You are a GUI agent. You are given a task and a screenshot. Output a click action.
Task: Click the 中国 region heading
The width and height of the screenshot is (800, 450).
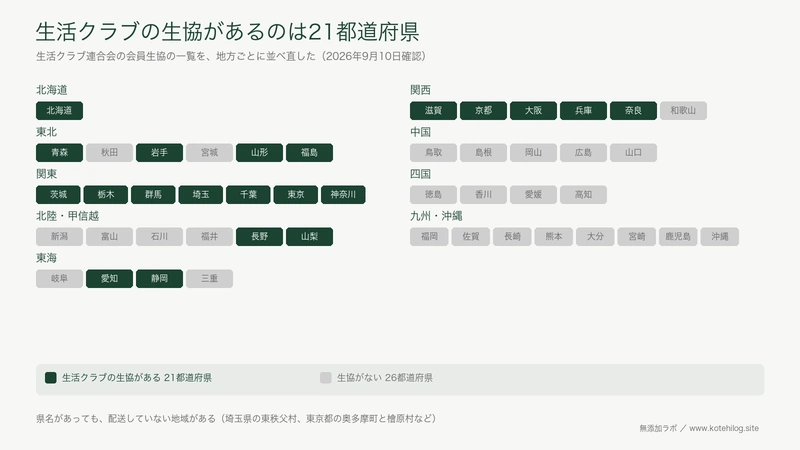tap(420, 132)
